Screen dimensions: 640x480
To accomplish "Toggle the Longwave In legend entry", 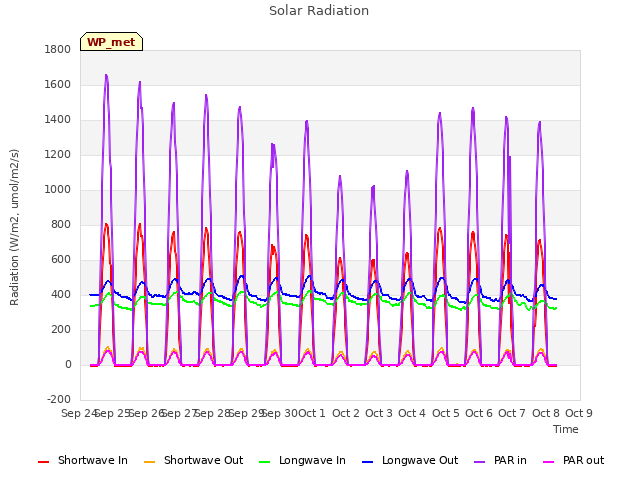I will coord(302,461).
